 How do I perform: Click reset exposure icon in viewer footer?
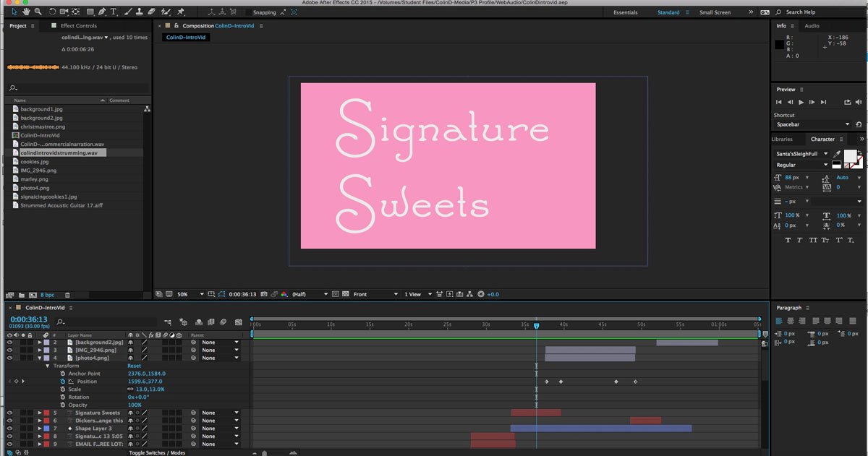[x=481, y=294]
